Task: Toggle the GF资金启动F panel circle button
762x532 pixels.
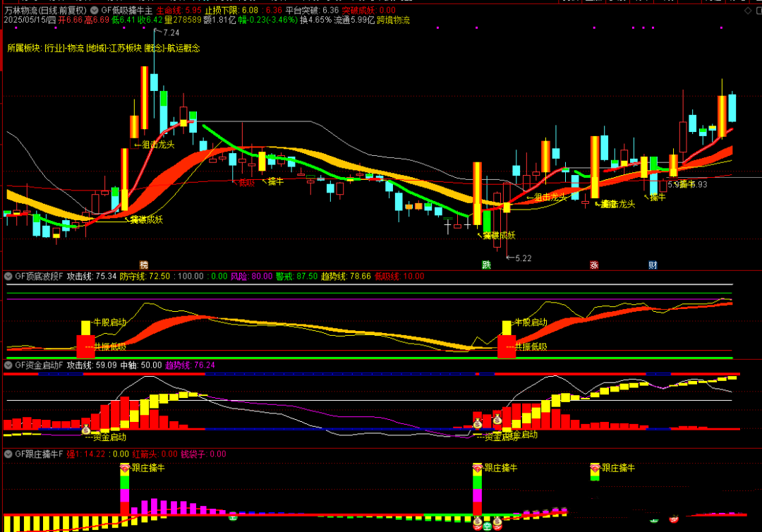Action: pos(8,365)
